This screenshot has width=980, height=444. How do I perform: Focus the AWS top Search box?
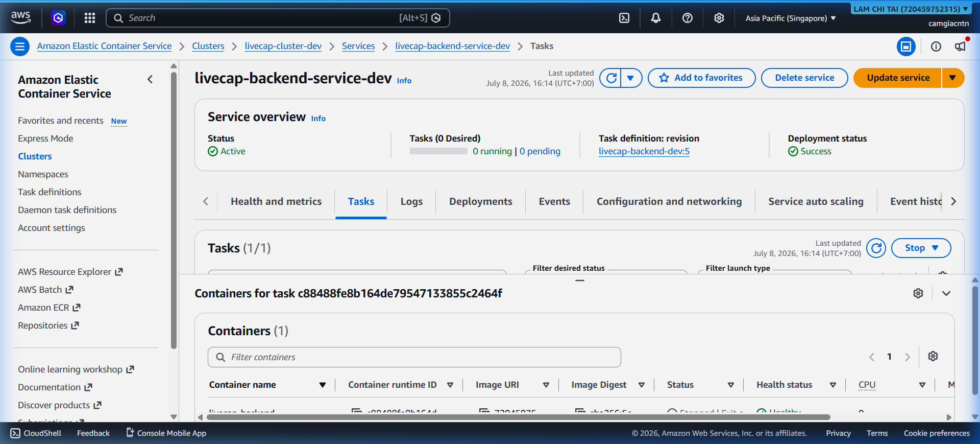coord(278,18)
